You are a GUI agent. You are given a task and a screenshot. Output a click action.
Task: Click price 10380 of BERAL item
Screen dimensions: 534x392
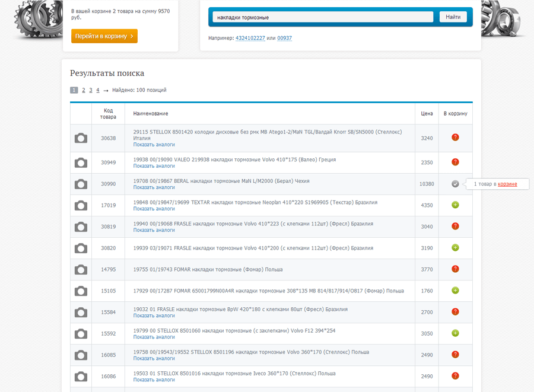427,184
